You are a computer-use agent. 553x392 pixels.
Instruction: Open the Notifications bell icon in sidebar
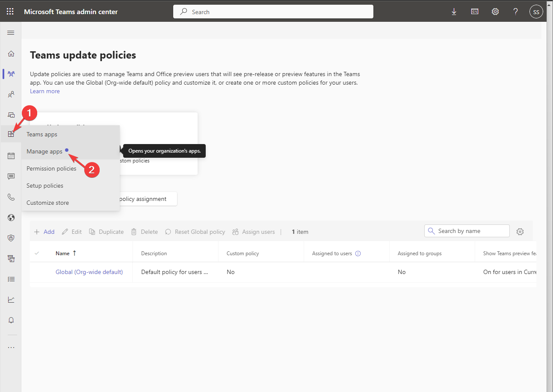[x=11, y=320]
